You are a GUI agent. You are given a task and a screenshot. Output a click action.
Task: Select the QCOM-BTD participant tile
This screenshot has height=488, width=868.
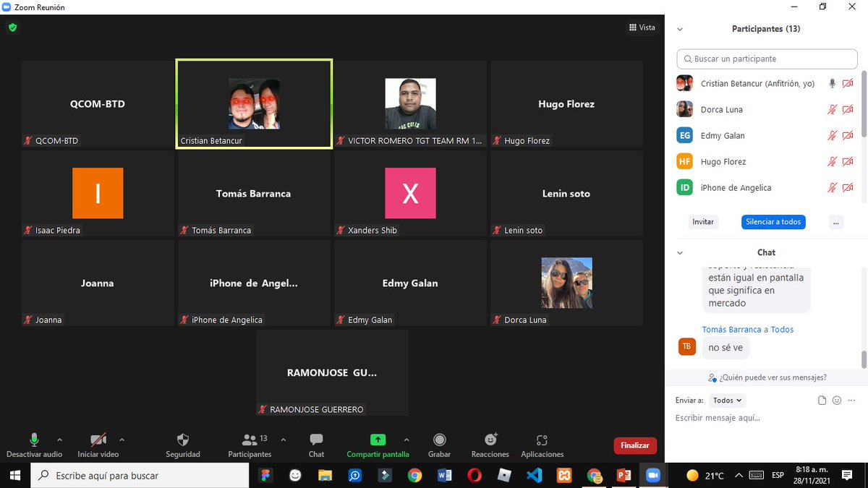pos(98,104)
